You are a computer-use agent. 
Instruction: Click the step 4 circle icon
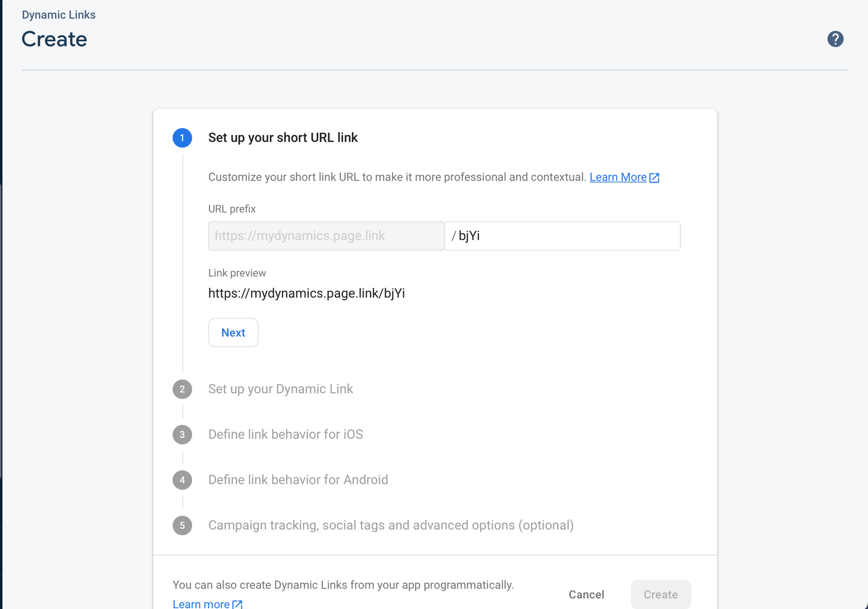pos(182,480)
